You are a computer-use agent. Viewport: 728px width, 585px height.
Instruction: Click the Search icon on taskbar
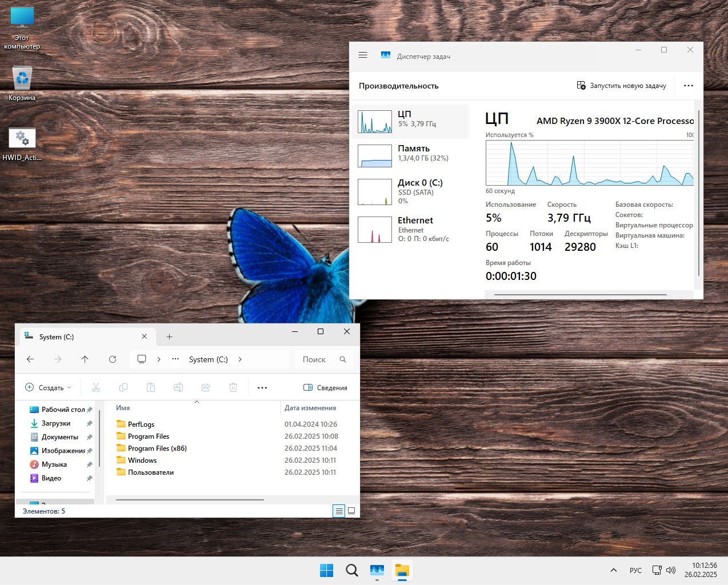pyautogui.click(x=352, y=570)
